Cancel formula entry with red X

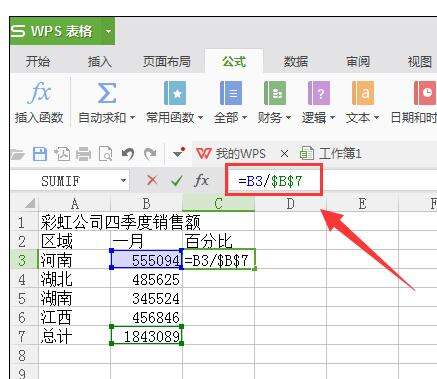(x=152, y=181)
